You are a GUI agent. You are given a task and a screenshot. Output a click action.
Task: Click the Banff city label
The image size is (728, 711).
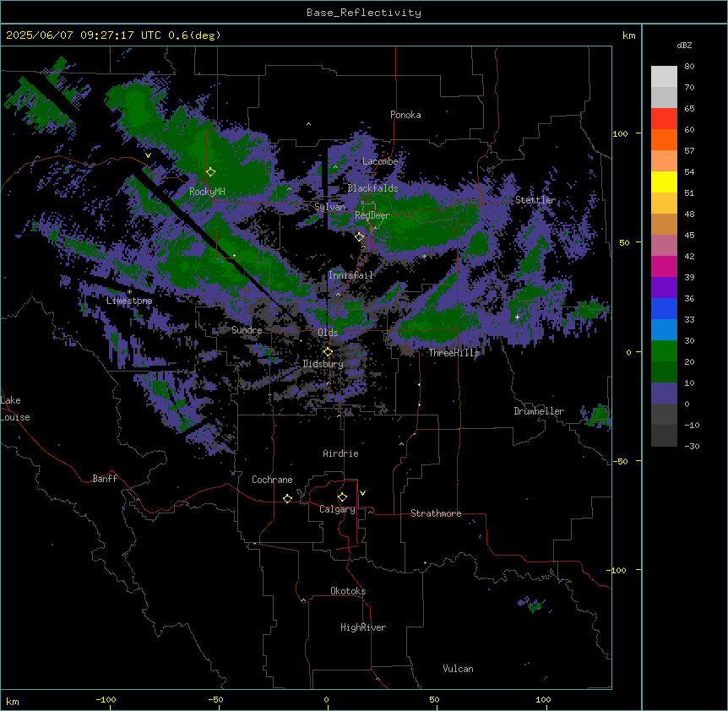click(x=105, y=479)
